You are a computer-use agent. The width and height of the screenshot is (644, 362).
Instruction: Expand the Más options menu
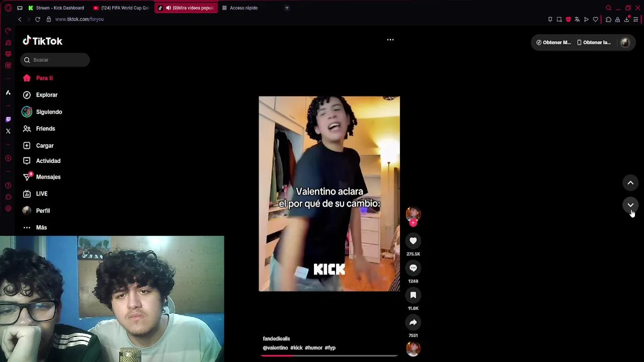(35, 228)
